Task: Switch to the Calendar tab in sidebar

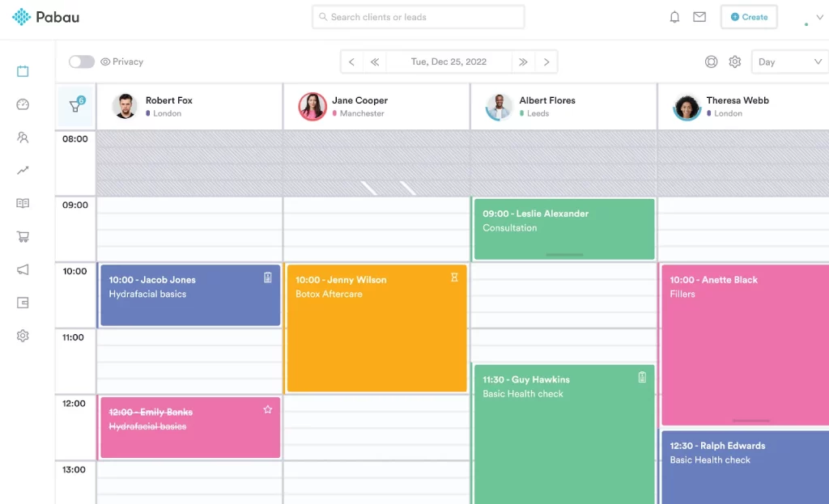Action: coord(22,71)
